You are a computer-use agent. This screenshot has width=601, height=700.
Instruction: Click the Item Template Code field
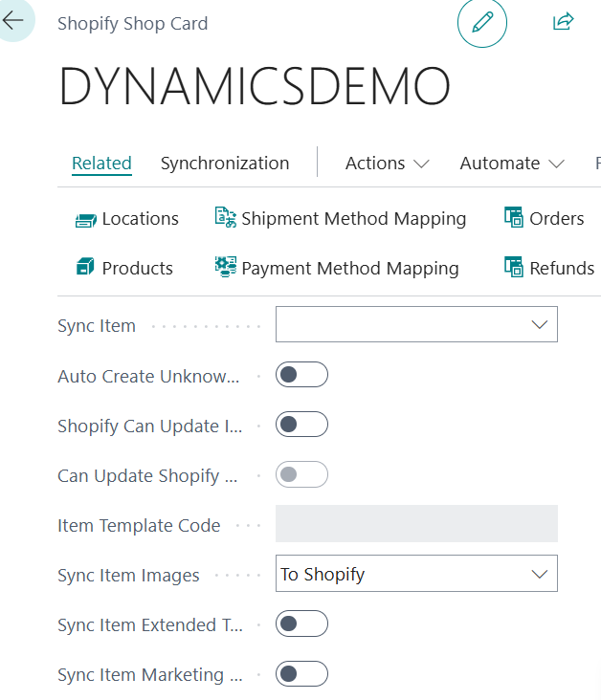click(416, 524)
